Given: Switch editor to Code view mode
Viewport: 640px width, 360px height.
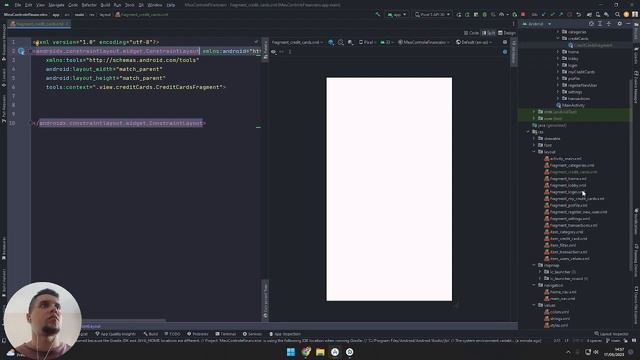Looking at the screenshot, I should click(471, 33).
